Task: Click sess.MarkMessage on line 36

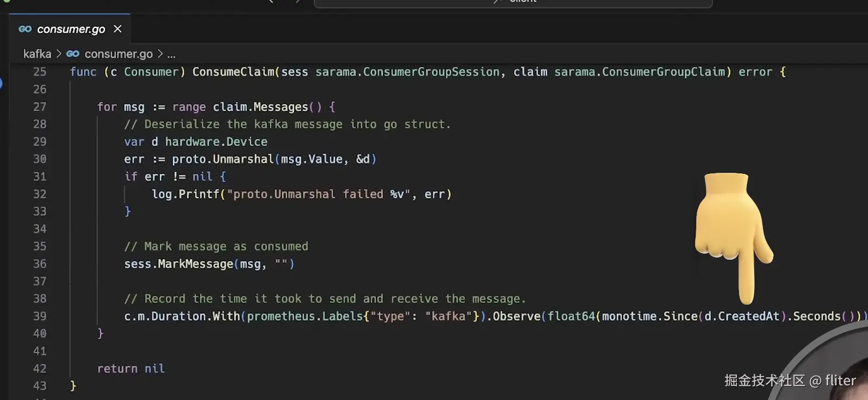Action: coord(178,264)
